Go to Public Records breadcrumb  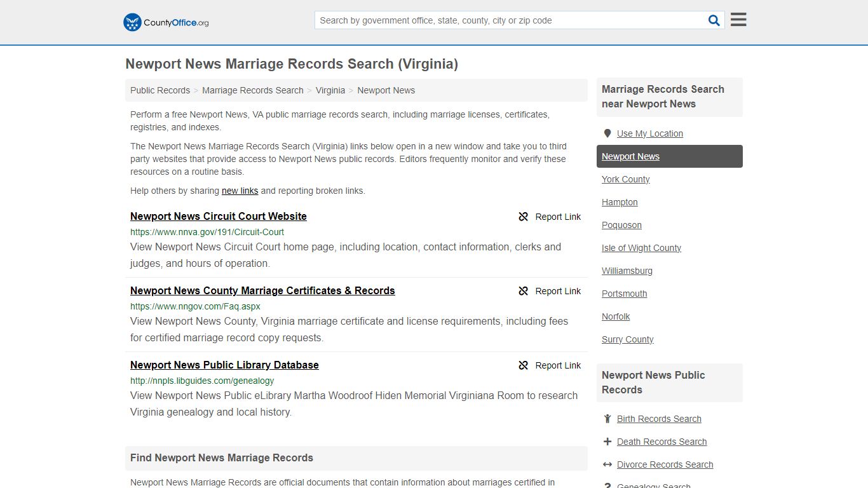(160, 90)
